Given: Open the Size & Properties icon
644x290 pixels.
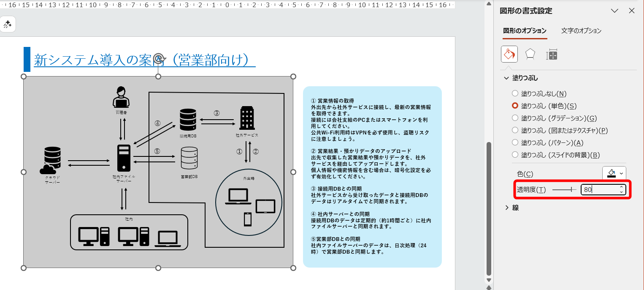Looking at the screenshot, I should pyautogui.click(x=551, y=54).
